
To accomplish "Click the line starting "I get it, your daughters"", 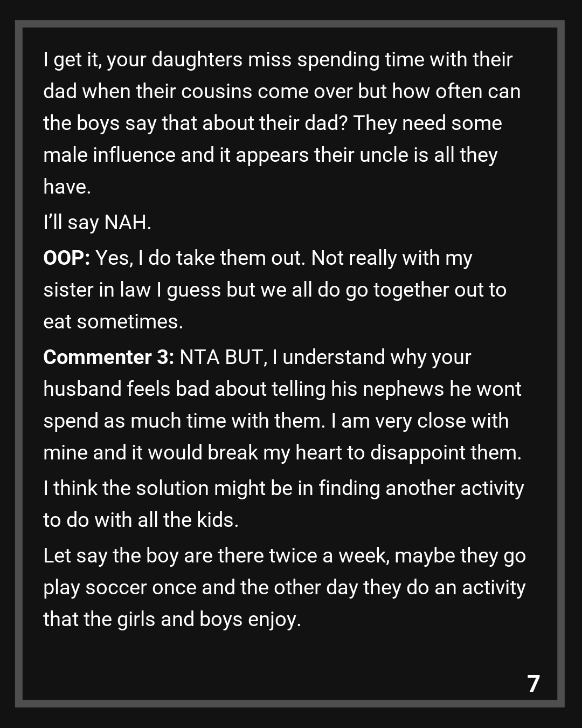I will tap(278, 60).
